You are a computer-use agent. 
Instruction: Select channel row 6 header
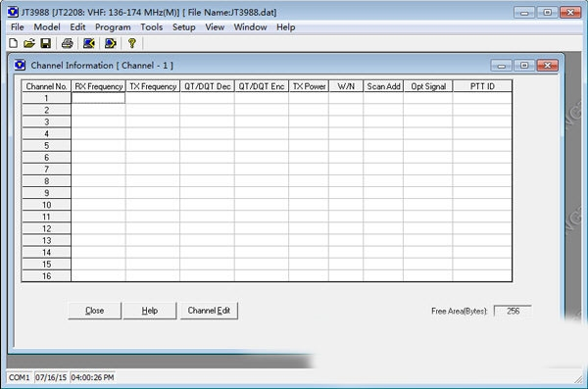point(46,158)
